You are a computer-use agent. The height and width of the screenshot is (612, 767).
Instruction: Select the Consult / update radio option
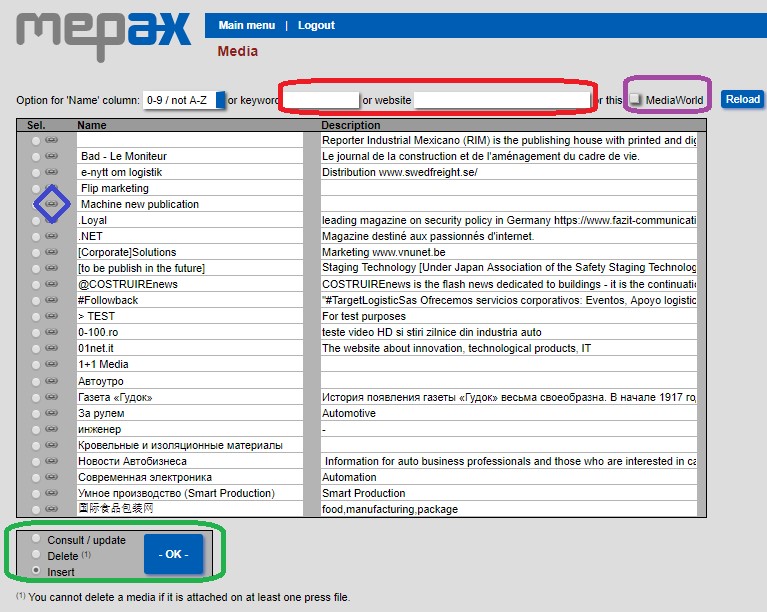[x=37, y=540]
